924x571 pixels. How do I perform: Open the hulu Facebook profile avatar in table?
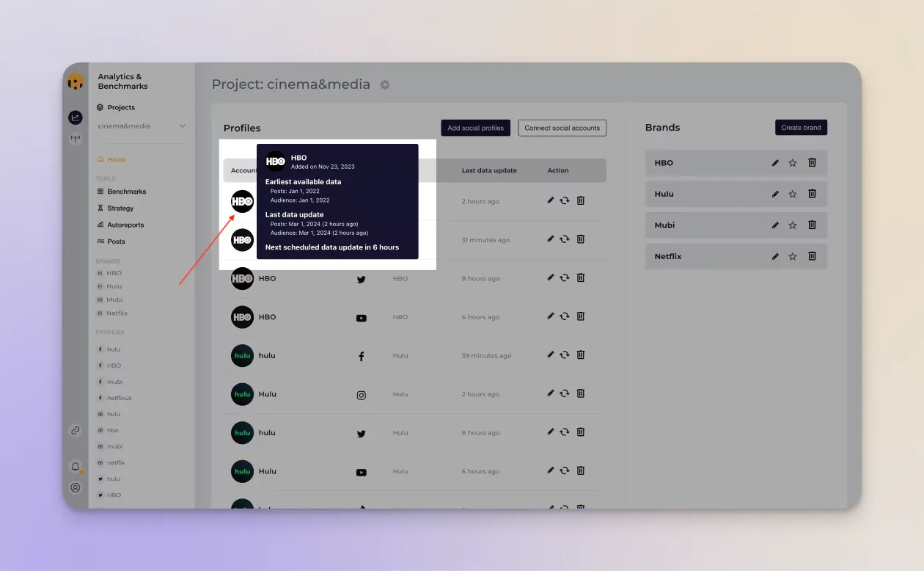[x=242, y=355]
